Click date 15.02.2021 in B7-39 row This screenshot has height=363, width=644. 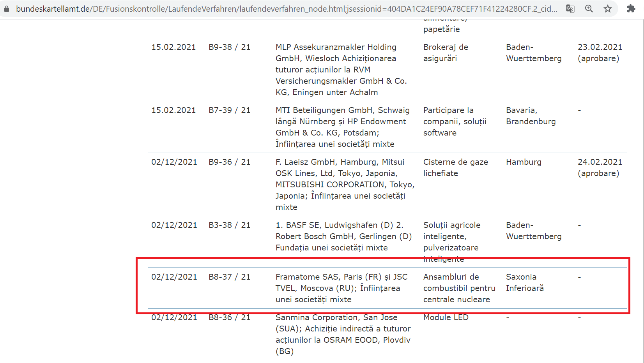[x=173, y=110]
